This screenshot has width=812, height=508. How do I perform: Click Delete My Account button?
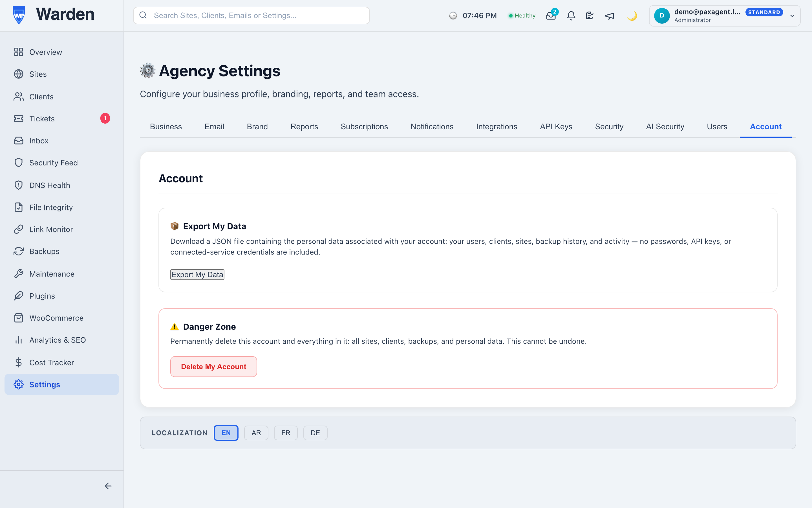pos(214,367)
